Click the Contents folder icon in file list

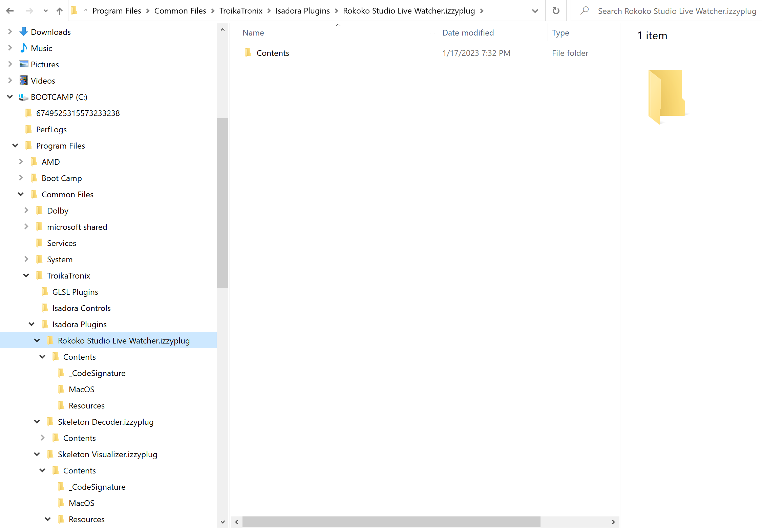[x=248, y=52]
